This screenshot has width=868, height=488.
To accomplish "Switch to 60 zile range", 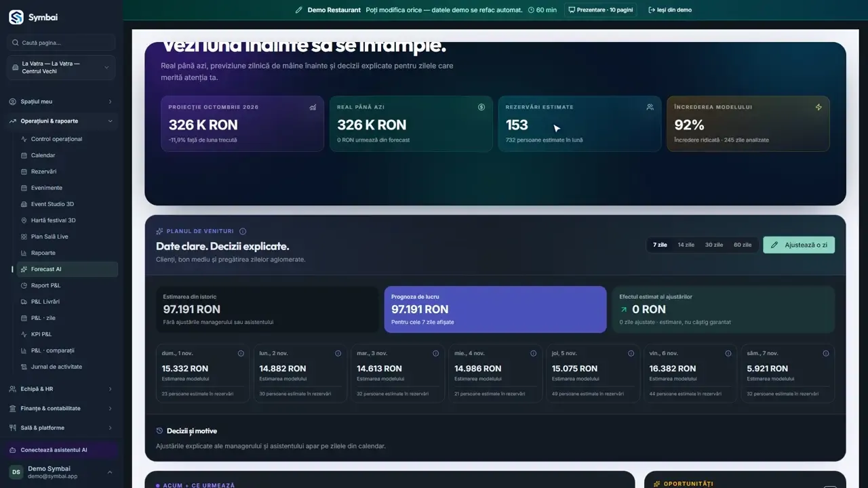I will click(x=742, y=245).
